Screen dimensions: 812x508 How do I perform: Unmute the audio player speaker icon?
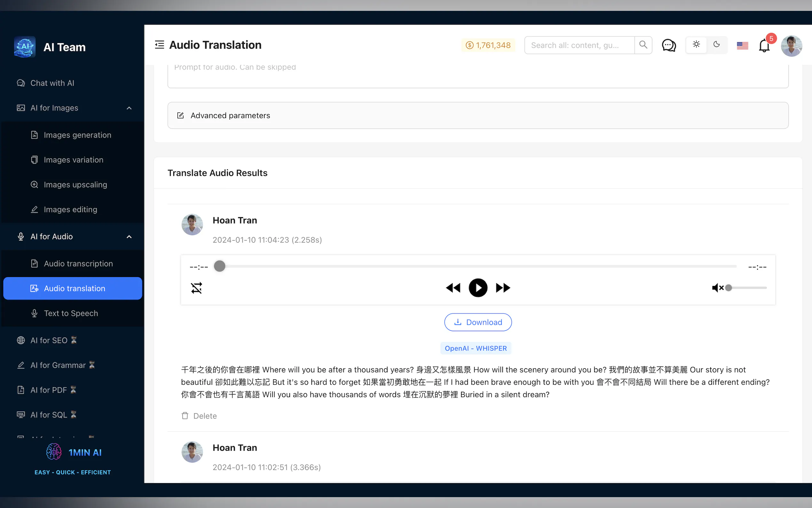717,288
